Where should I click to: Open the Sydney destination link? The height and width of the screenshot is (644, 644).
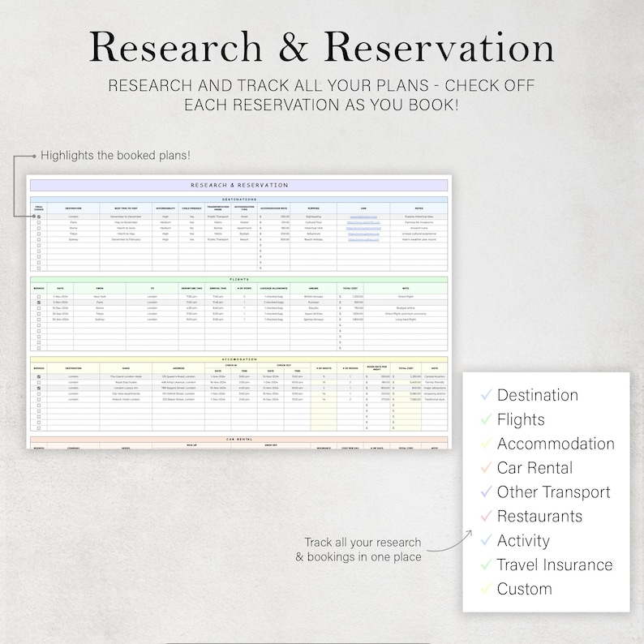(x=363, y=239)
